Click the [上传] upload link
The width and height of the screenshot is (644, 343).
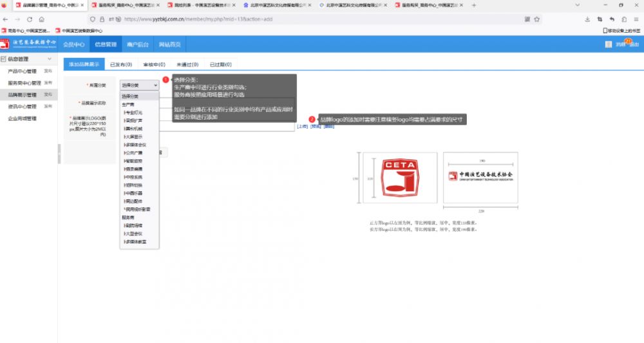pyautogui.click(x=301, y=127)
